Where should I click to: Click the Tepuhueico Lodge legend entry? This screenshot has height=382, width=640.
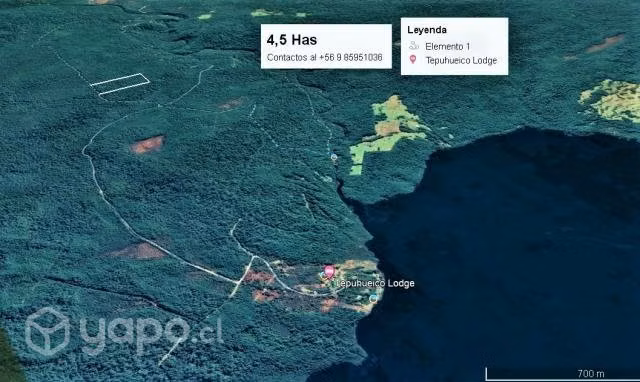point(453,60)
